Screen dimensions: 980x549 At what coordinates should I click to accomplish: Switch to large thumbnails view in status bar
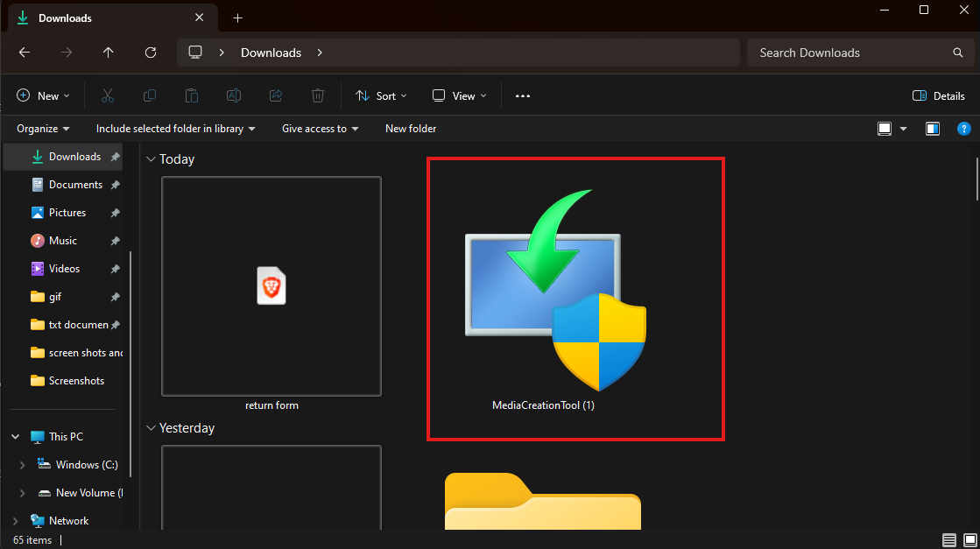point(969,540)
